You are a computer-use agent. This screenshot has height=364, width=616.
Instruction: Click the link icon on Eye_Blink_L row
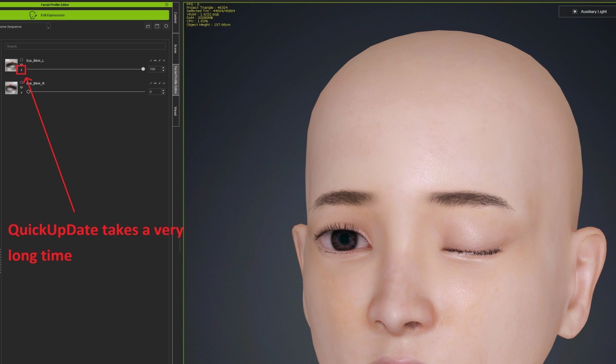150,61
